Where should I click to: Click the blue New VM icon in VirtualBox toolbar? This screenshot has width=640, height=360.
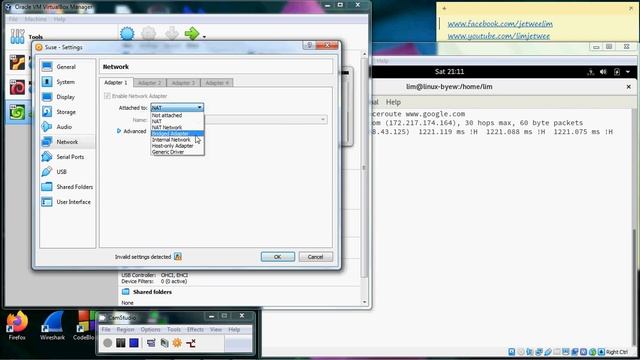[127, 33]
